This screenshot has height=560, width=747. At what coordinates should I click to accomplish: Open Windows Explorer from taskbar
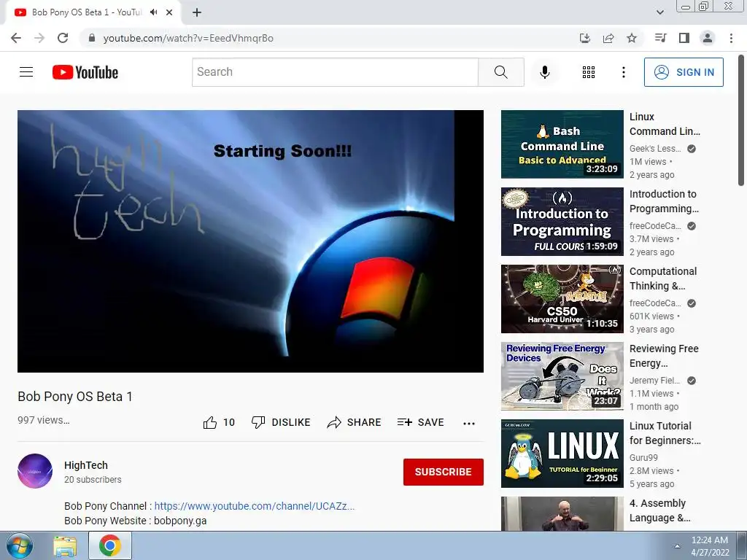65,545
